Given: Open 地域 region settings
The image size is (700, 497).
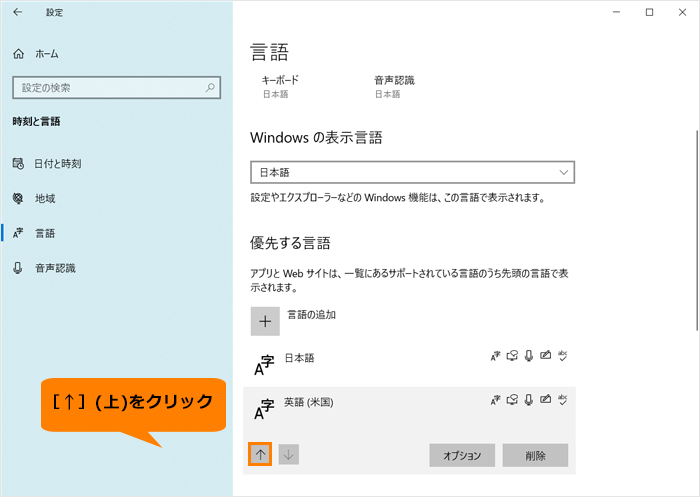Looking at the screenshot, I should click(45, 198).
